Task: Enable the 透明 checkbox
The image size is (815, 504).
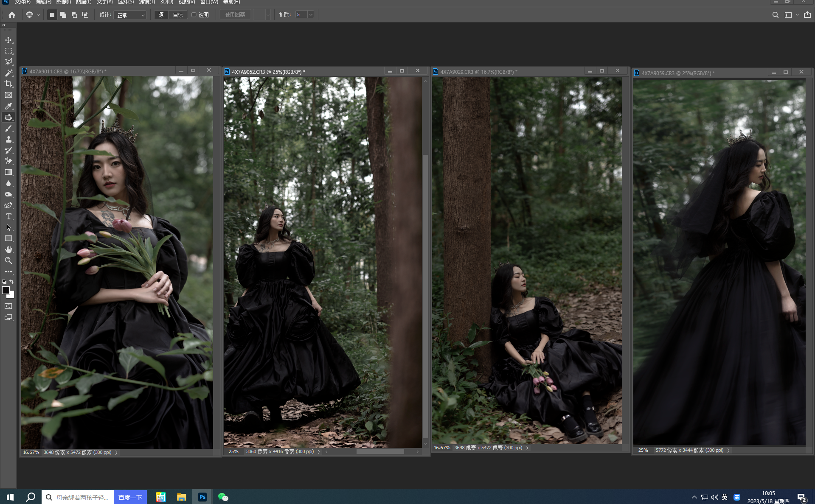Action: [x=194, y=15]
